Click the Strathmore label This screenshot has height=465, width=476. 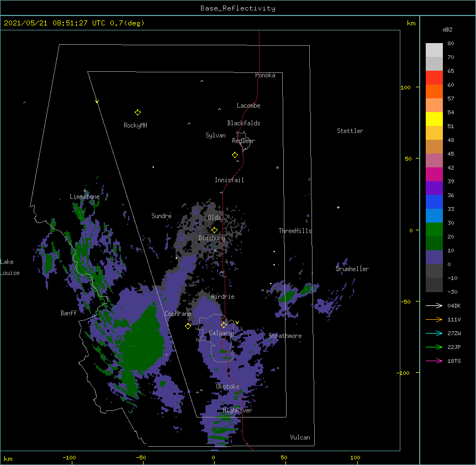tap(285, 336)
